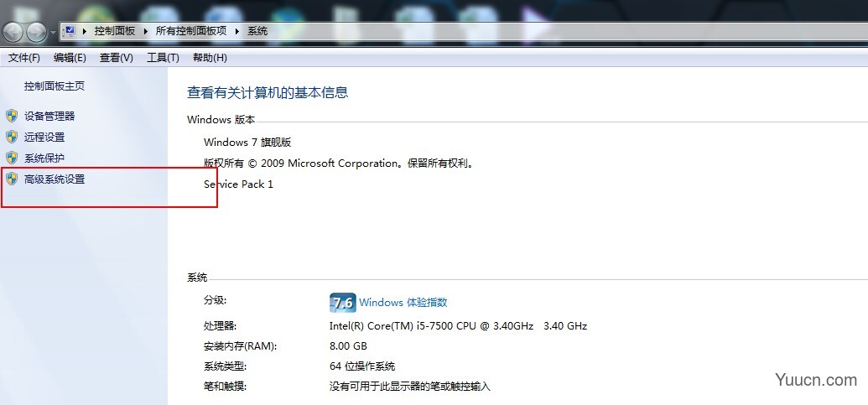Open the recent pages dropdown arrow

pos(53,33)
